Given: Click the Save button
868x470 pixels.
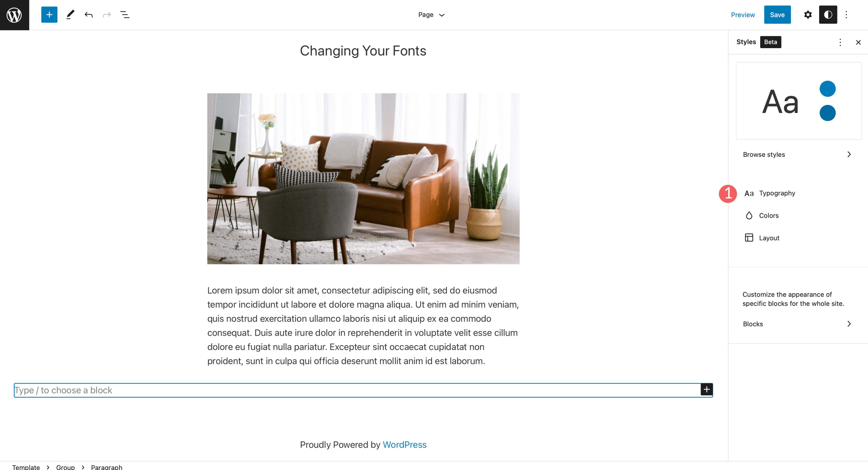Looking at the screenshot, I should pos(777,14).
